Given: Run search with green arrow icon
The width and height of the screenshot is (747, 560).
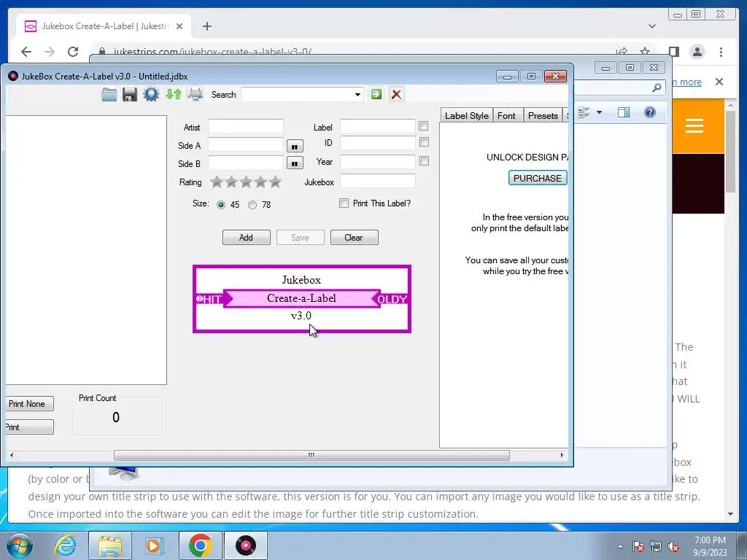Looking at the screenshot, I should coord(376,94).
